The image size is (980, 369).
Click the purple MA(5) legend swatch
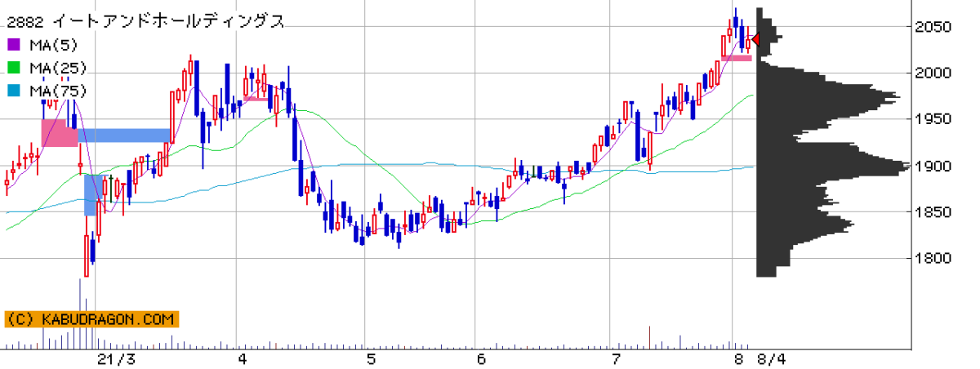point(13,45)
